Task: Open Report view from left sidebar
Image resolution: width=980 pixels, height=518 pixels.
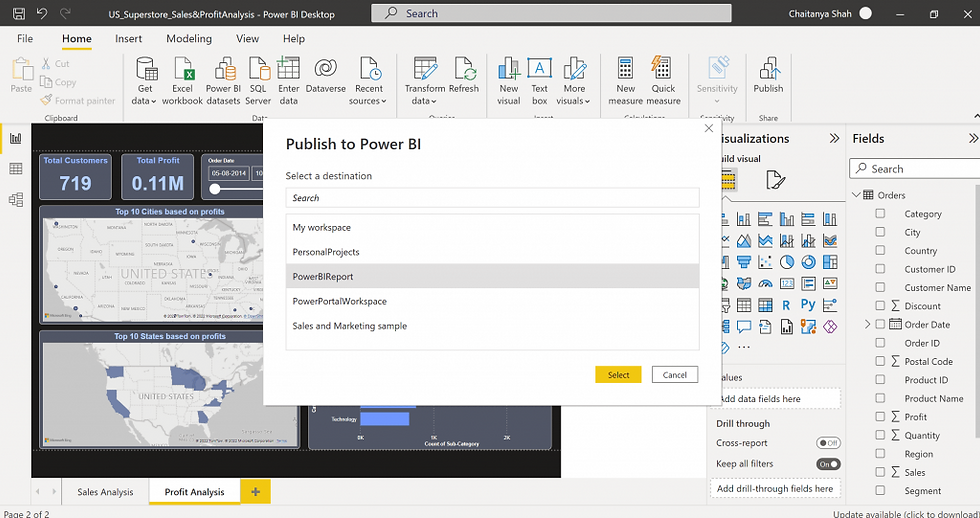Action: pos(16,139)
